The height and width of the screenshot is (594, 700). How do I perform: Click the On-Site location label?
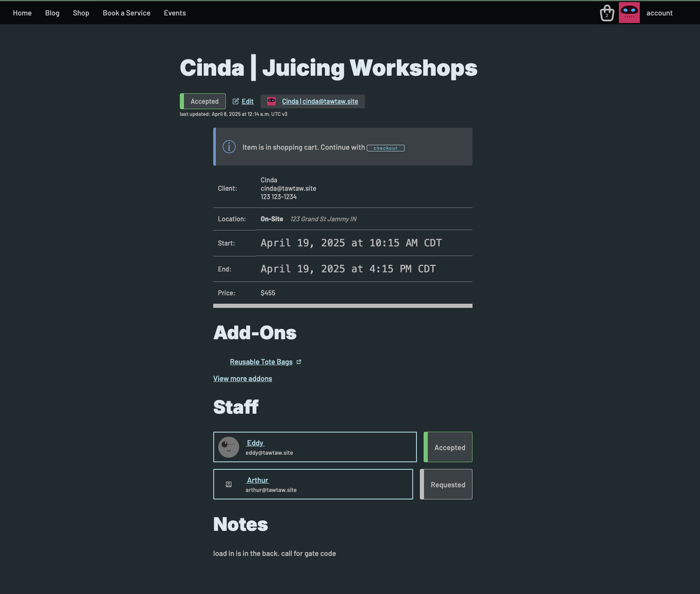(x=272, y=219)
